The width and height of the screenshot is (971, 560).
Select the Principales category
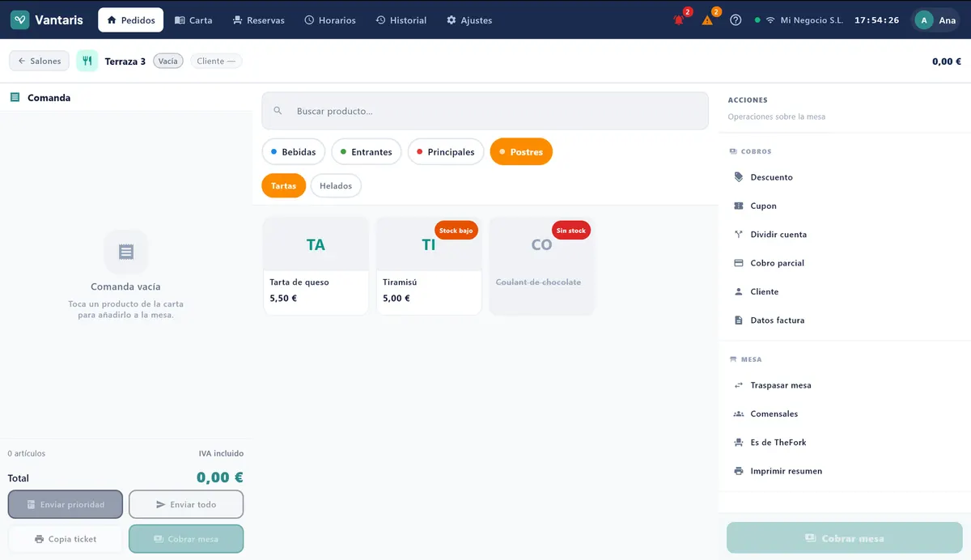click(x=446, y=152)
